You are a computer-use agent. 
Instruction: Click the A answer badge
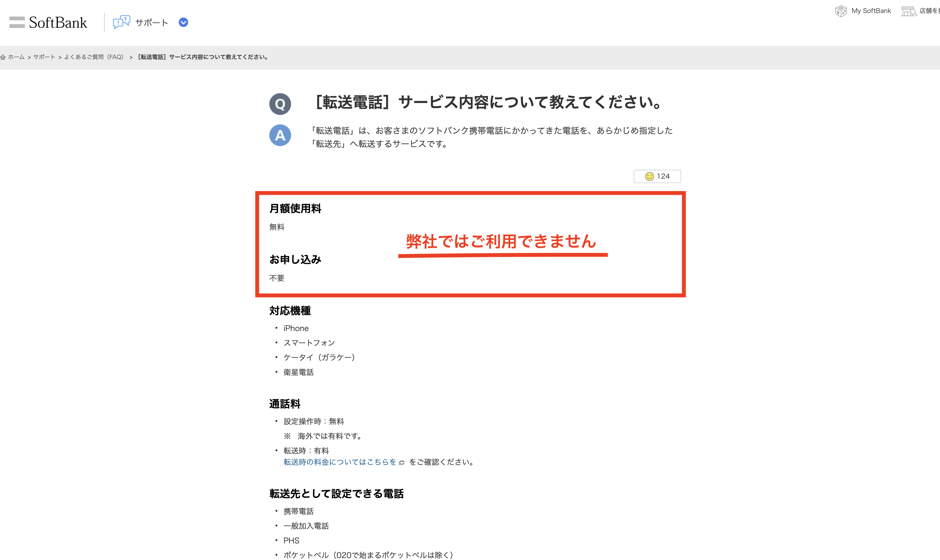[280, 135]
